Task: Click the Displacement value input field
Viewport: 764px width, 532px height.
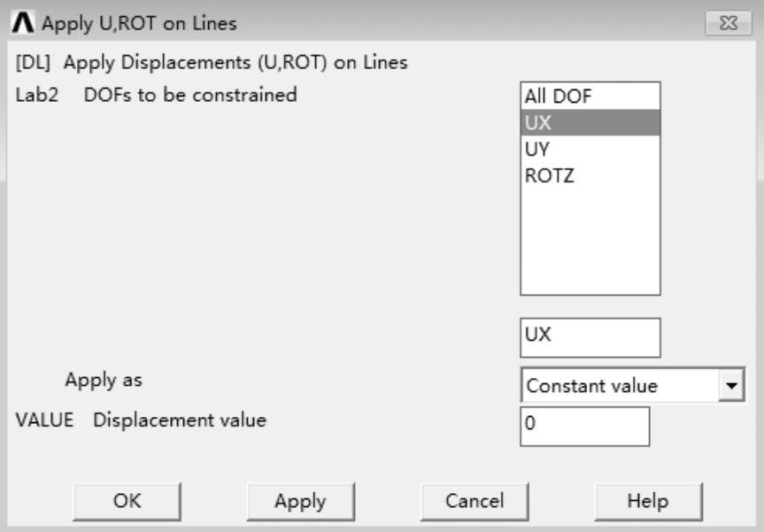Action: click(x=584, y=426)
